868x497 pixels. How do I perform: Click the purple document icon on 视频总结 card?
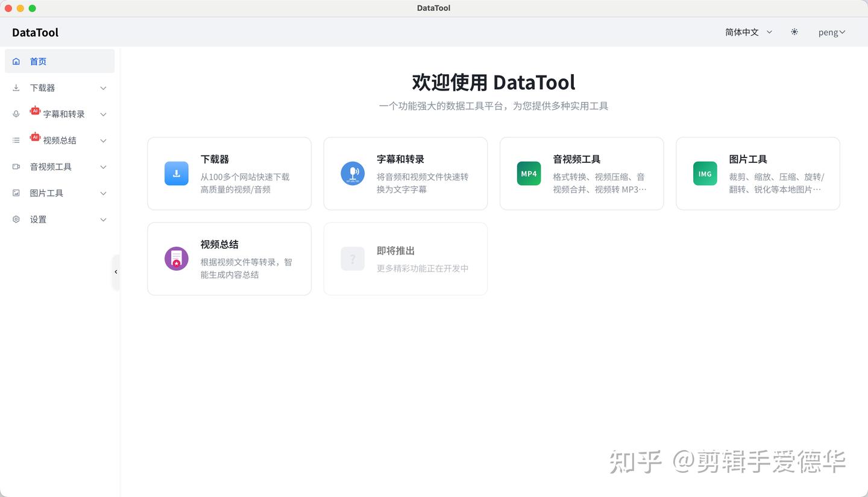click(x=177, y=259)
